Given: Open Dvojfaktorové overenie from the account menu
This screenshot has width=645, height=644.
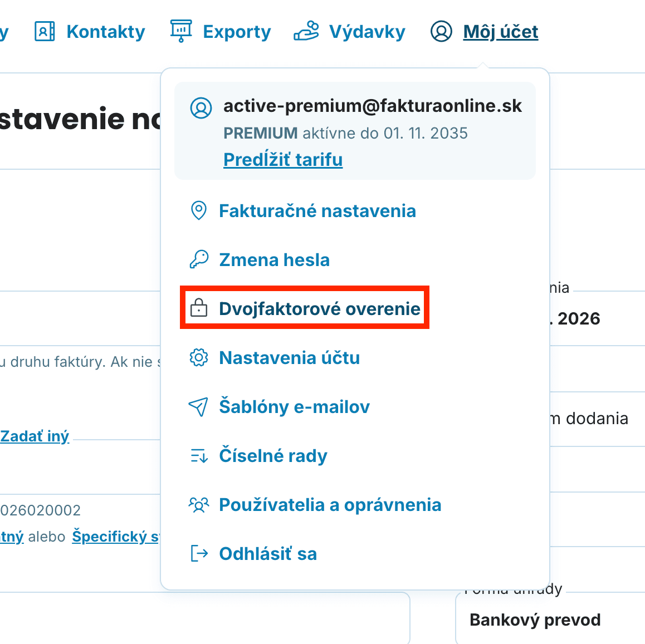Looking at the screenshot, I should 320,308.
